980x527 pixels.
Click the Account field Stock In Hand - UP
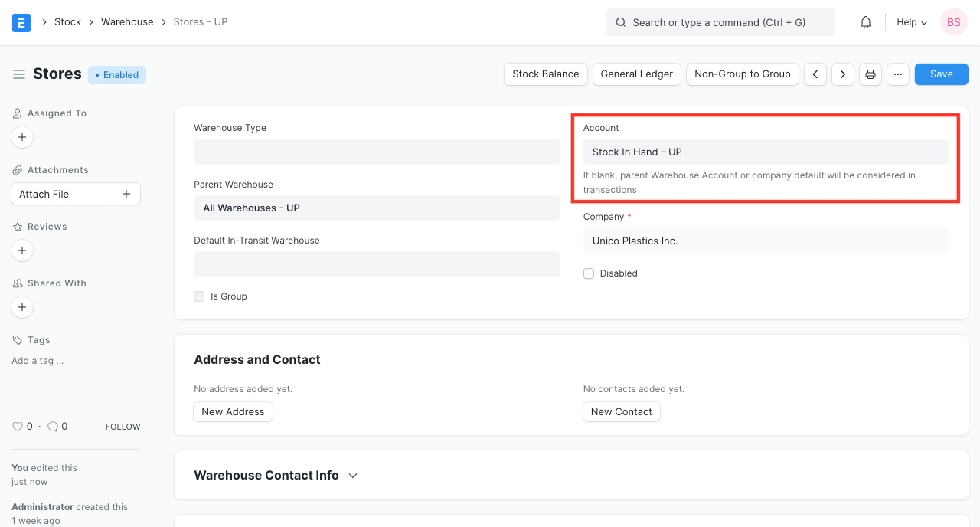pos(766,152)
